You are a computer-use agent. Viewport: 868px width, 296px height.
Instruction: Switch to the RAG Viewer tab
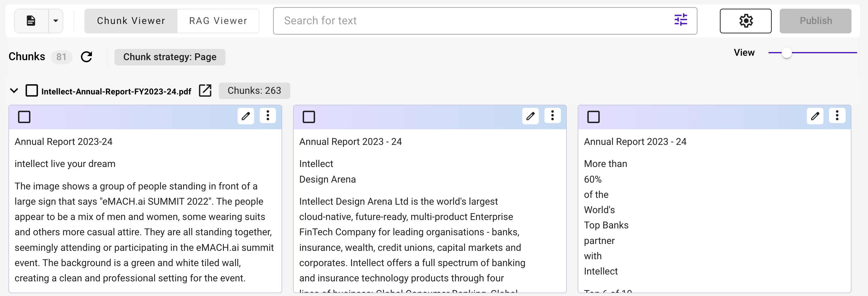[218, 21]
